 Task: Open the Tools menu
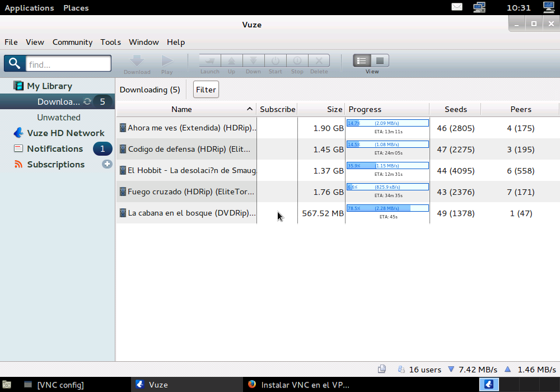pos(111,42)
